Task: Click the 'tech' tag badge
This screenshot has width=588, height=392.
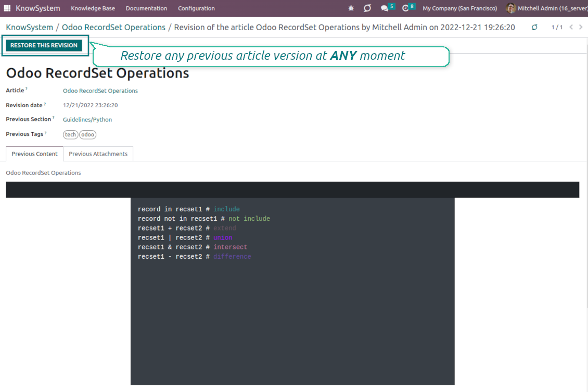Action: pyautogui.click(x=70, y=135)
